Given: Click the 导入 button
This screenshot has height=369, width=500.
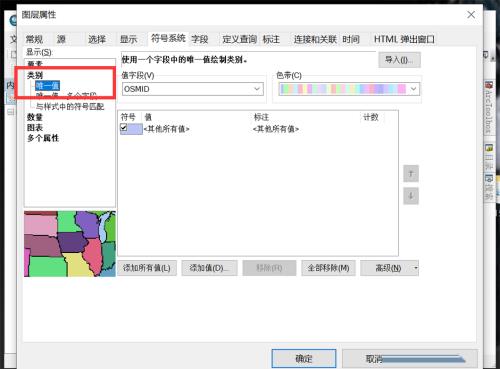Looking at the screenshot, I should [x=399, y=60].
